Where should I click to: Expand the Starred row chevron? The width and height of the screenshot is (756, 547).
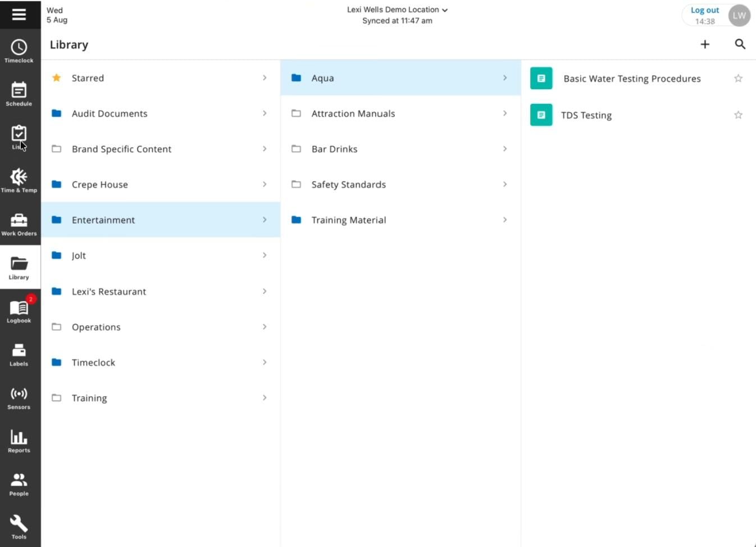265,78
